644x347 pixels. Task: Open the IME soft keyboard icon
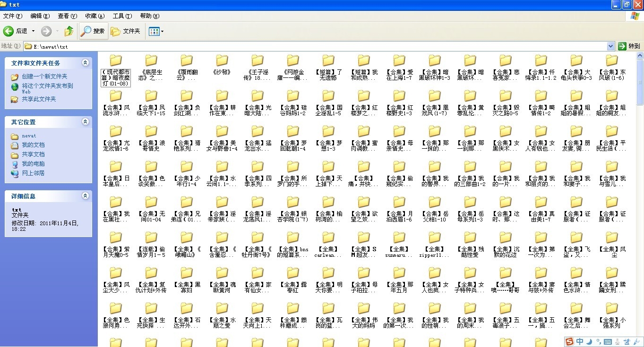point(609,341)
